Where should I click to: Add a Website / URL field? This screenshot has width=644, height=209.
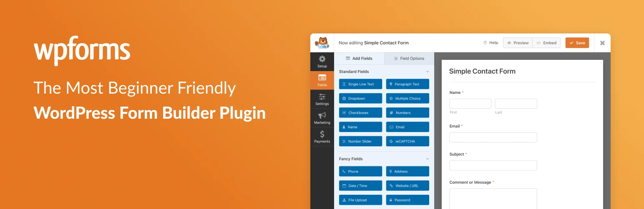408,186
